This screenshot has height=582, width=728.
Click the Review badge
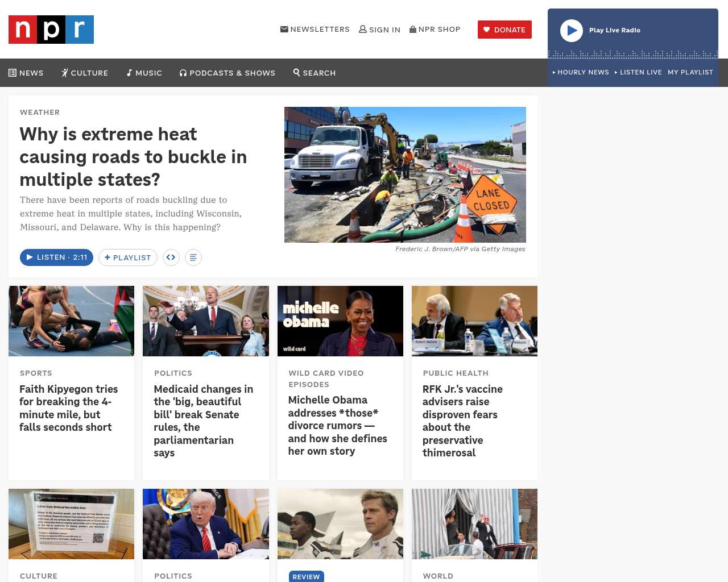307,576
